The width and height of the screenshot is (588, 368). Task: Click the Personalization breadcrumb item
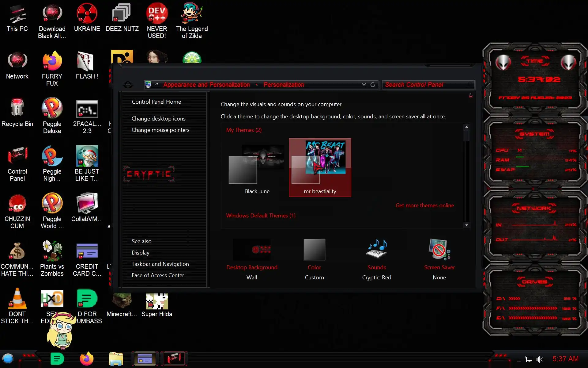284,85
